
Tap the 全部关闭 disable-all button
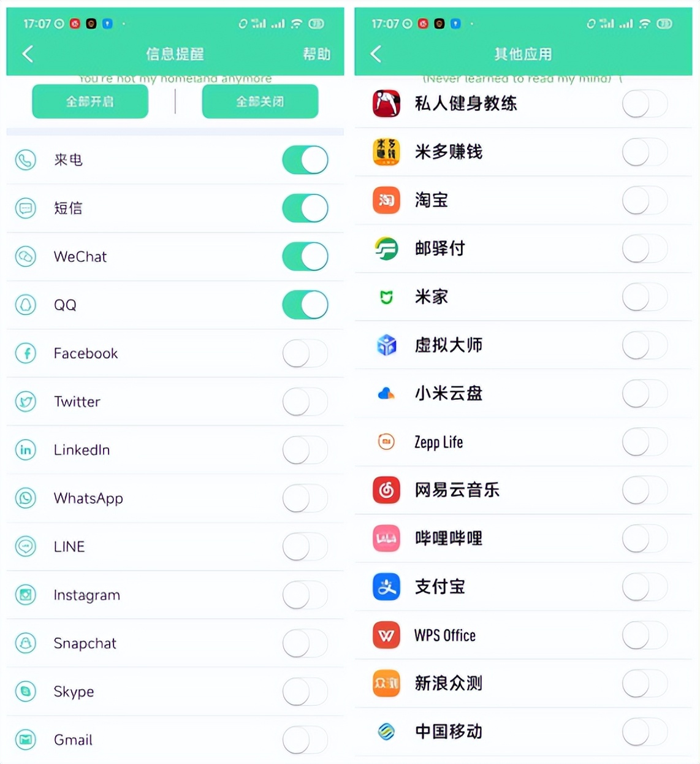pos(260,102)
